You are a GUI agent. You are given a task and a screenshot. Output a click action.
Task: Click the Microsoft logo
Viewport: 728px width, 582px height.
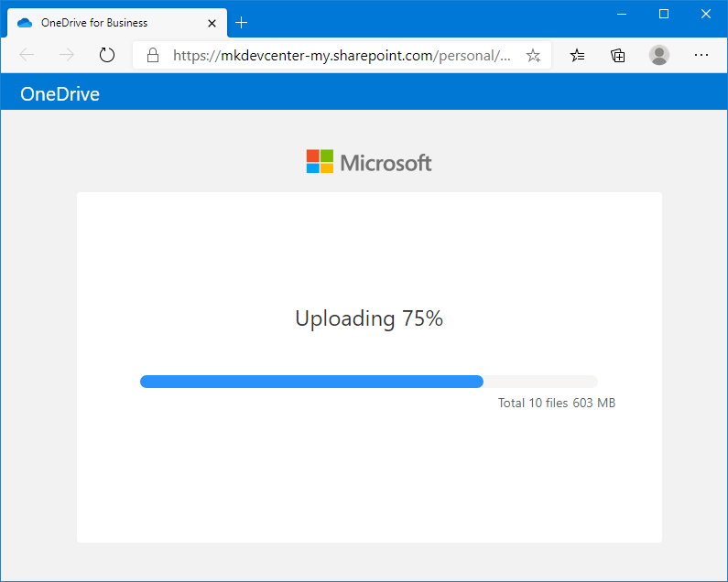[369, 162]
